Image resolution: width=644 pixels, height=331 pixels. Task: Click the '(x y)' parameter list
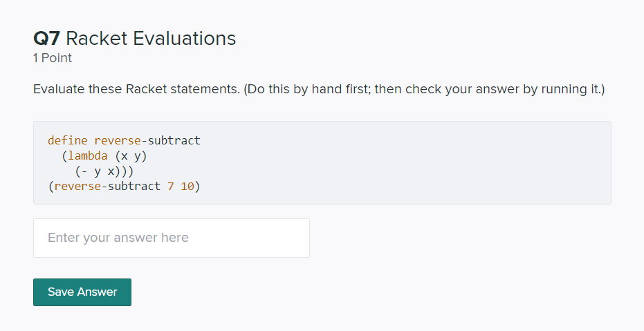point(131,156)
